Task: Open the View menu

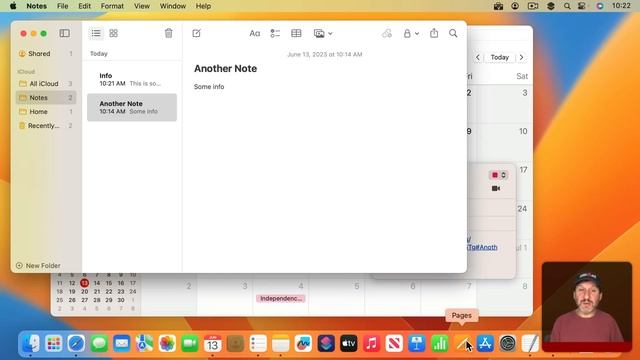Action: click(x=142, y=6)
